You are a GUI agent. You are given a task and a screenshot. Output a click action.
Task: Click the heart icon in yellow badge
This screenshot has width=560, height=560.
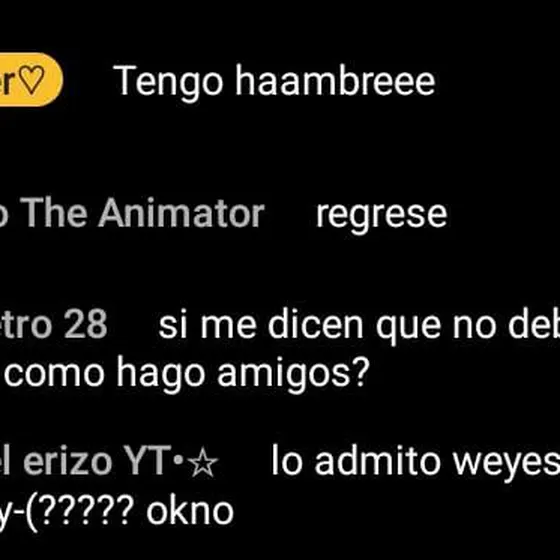click(x=31, y=80)
